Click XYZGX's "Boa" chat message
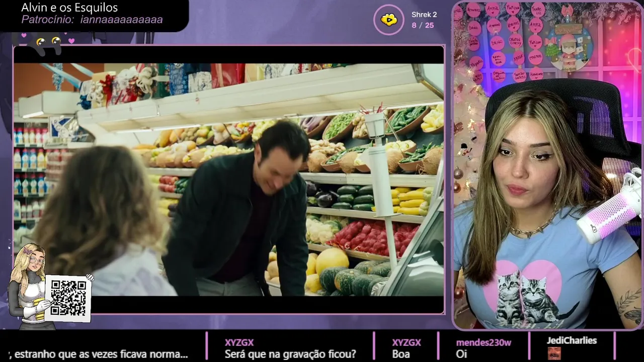This screenshot has width=644, height=362. (x=401, y=354)
